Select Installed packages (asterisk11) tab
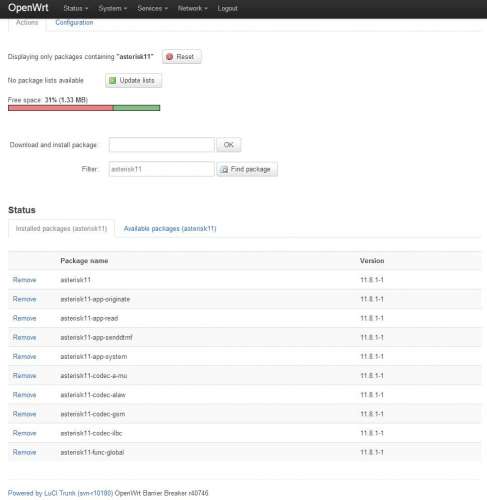The image size is (487, 500). click(x=61, y=229)
